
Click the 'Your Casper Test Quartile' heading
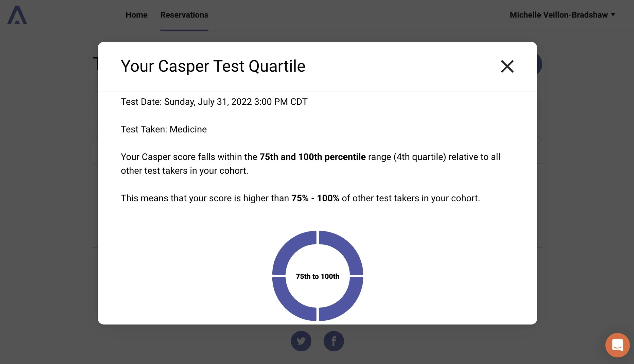[213, 66]
